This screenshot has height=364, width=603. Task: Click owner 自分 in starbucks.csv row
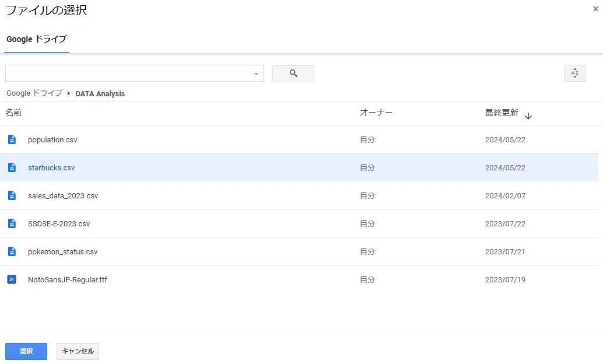(367, 168)
